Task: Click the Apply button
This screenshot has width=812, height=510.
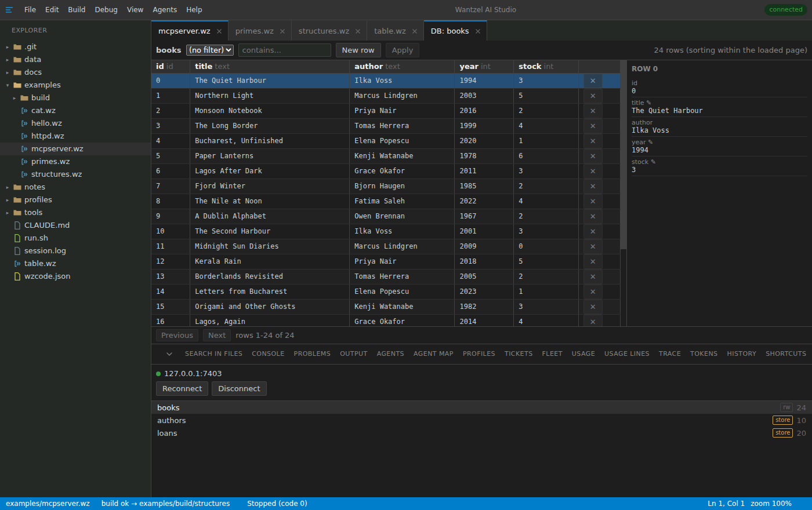Action: [x=403, y=50]
